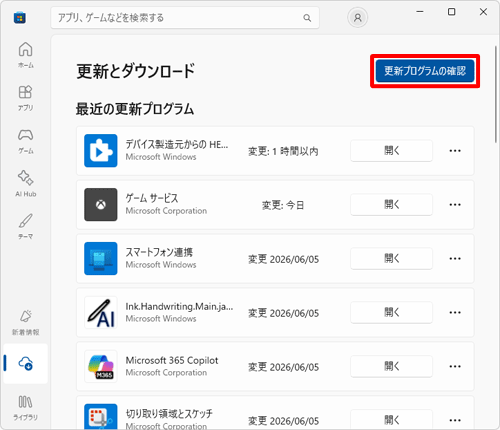Select the デバイス製造元からの HE... title text
Screen dimensions: 500x430
[x=177, y=144]
